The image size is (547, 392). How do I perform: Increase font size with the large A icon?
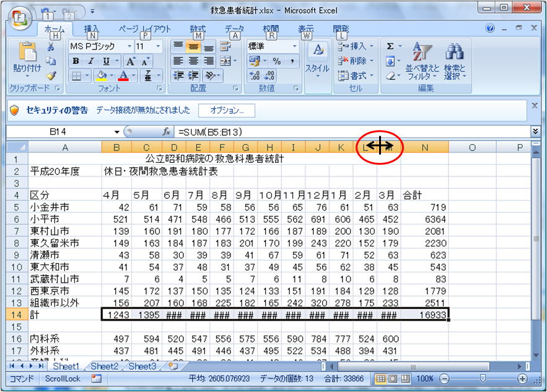tap(131, 61)
